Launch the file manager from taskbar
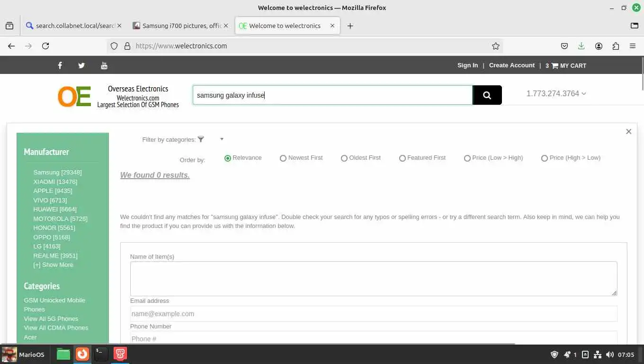The height and width of the screenshot is (364, 644). pyautogui.click(x=63, y=354)
